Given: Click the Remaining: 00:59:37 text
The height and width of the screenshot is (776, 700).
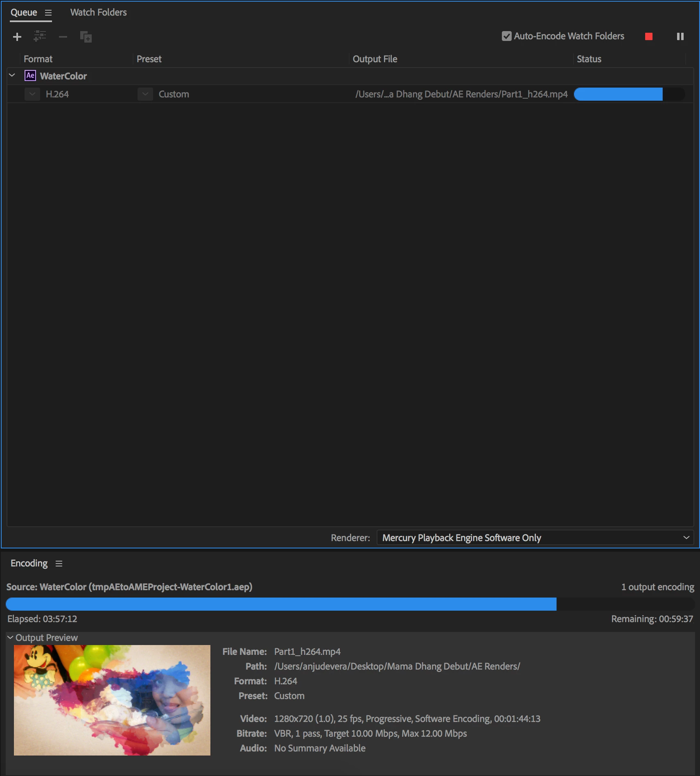Looking at the screenshot, I should tap(652, 619).
